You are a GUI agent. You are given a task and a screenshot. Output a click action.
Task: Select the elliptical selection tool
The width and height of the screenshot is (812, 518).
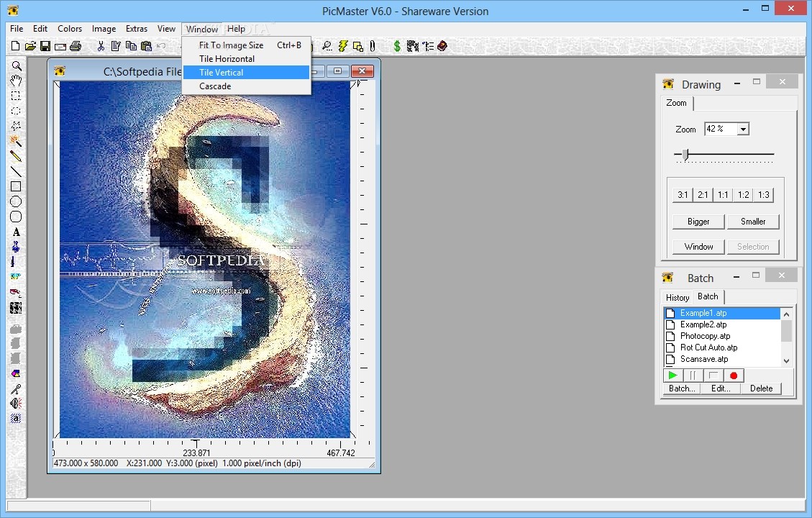tap(16, 111)
